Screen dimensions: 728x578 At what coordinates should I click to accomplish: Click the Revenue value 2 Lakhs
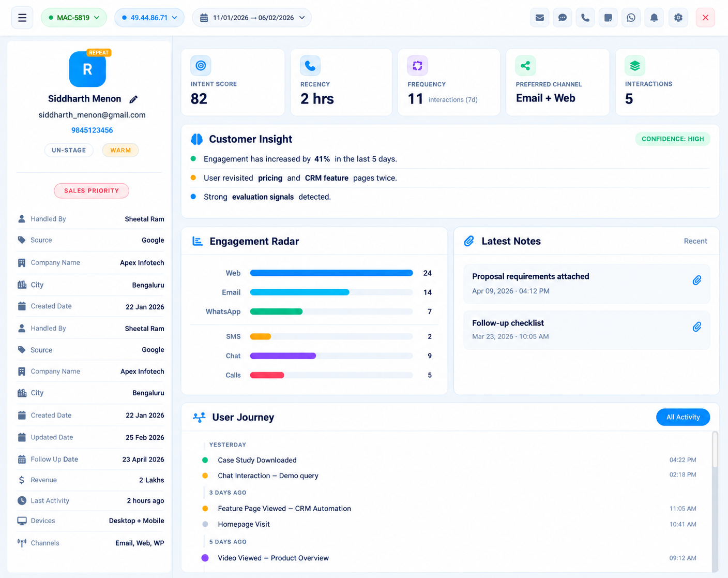pyautogui.click(x=151, y=480)
